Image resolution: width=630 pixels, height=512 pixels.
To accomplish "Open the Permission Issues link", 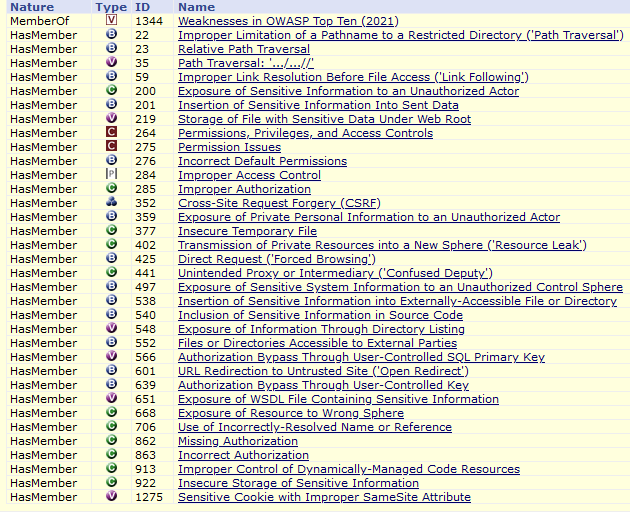I will pyautogui.click(x=229, y=147).
